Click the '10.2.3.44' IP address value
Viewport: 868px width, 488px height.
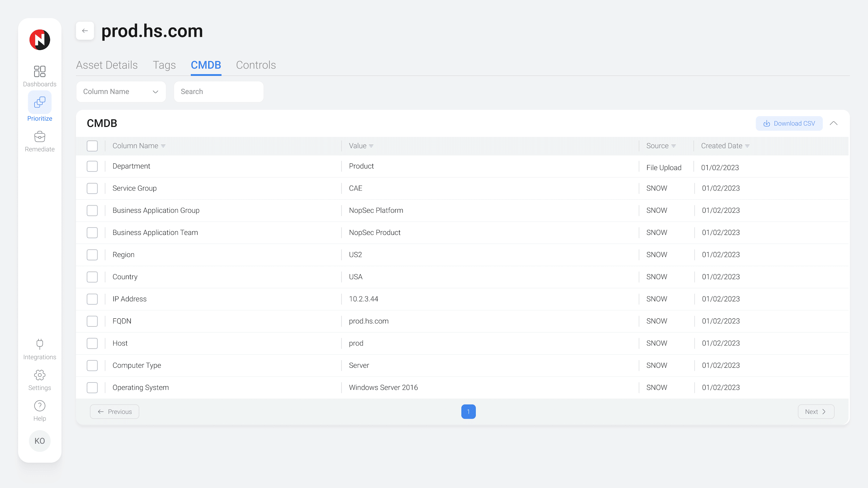click(363, 299)
